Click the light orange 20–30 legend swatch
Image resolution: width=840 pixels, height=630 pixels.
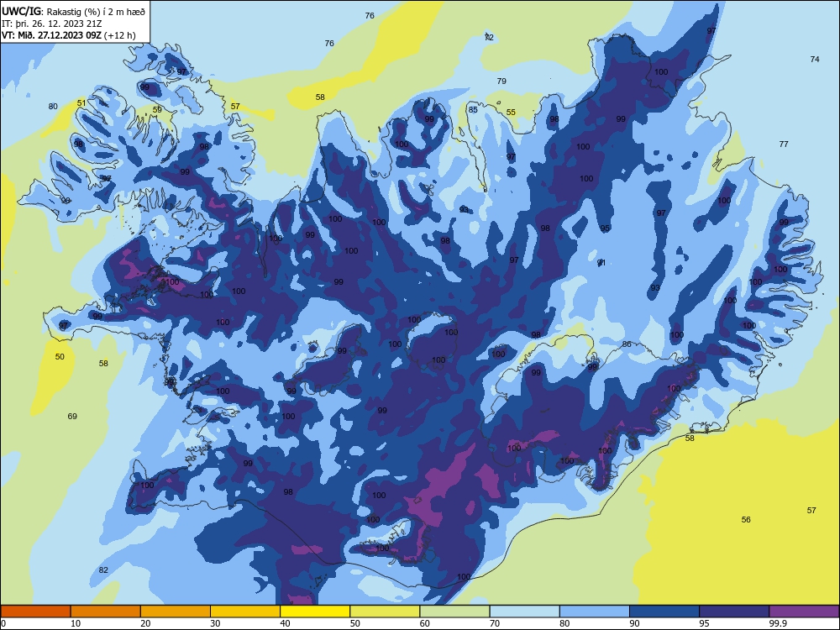[176, 612]
